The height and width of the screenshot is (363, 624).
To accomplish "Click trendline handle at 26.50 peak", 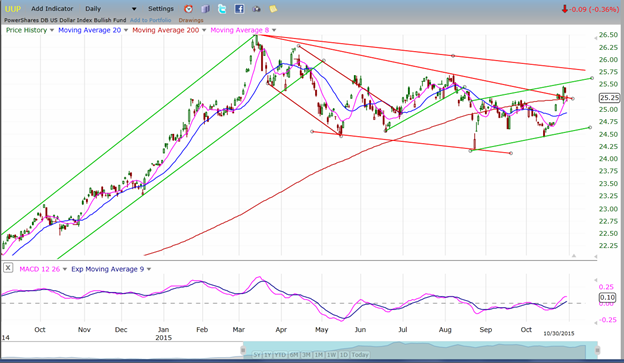I will [x=256, y=36].
